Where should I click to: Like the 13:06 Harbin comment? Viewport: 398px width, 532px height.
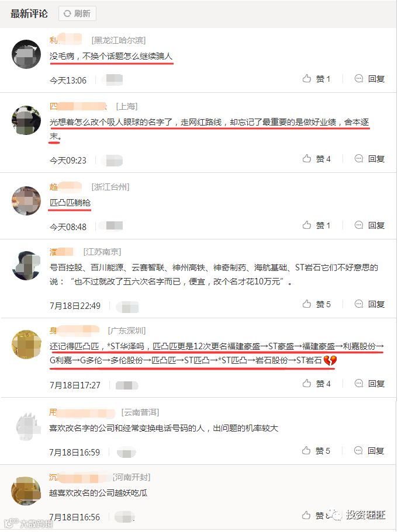coord(316,79)
